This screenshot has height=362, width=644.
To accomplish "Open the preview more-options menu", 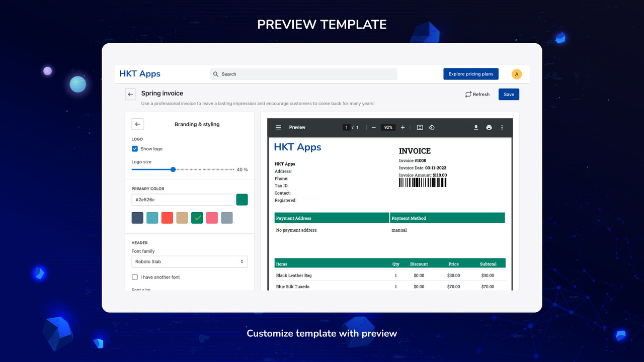I will click(502, 127).
